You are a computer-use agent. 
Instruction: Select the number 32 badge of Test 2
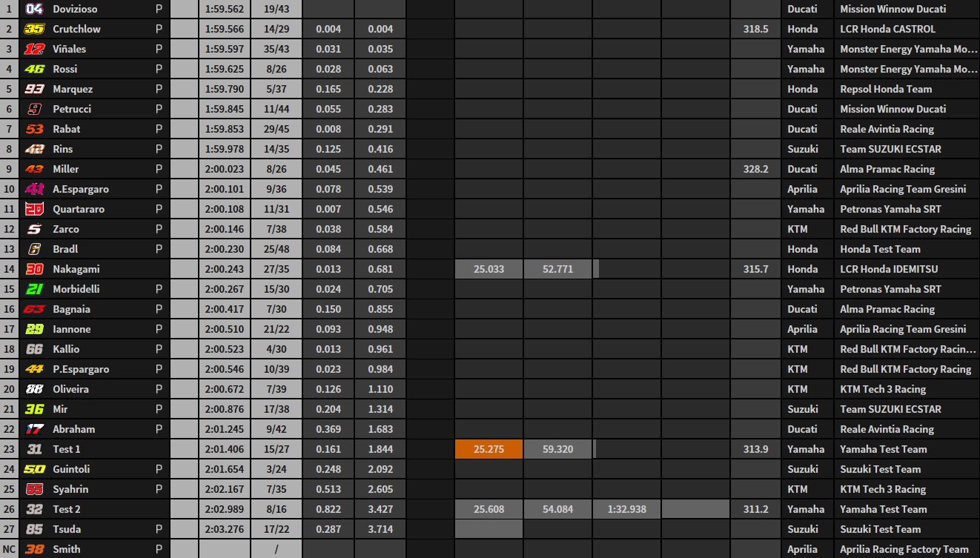[34, 509]
